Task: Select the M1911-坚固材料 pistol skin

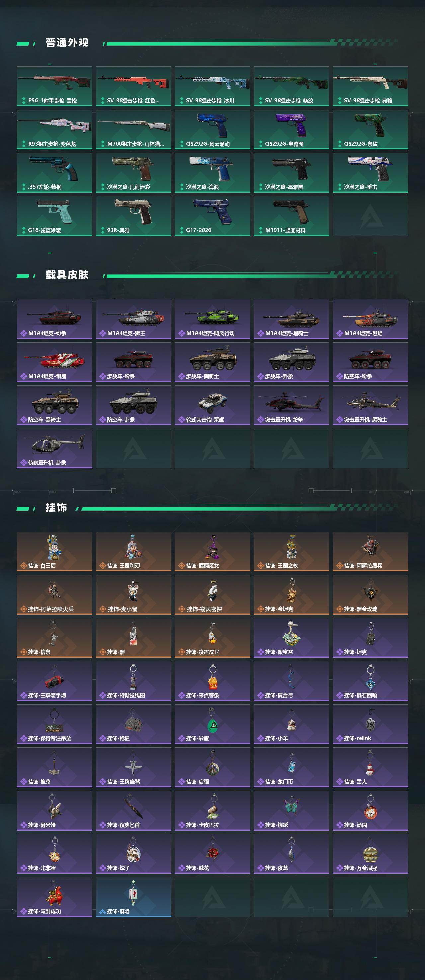Action: coord(291,216)
